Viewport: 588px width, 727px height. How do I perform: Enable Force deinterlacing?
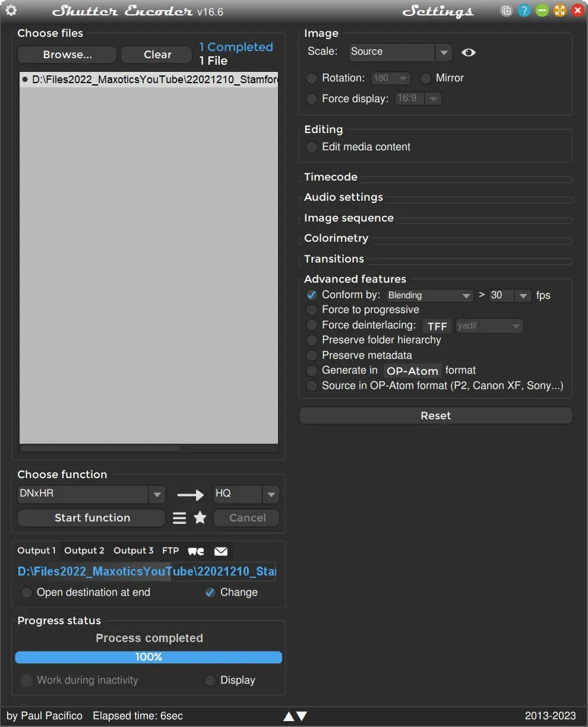point(312,325)
